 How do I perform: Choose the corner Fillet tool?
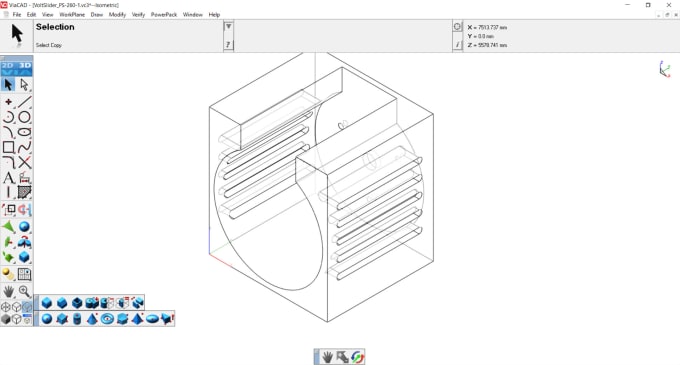click(8, 163)
